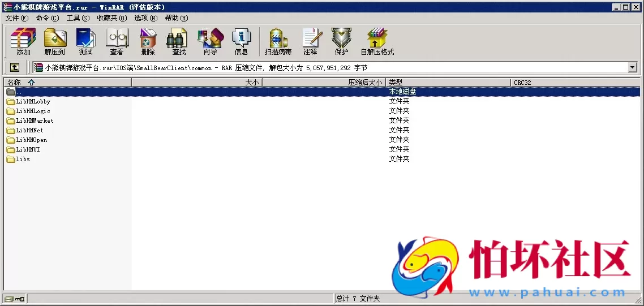
Task: Click the LibHNOpen folder icon
Action: tap(11, 140)
